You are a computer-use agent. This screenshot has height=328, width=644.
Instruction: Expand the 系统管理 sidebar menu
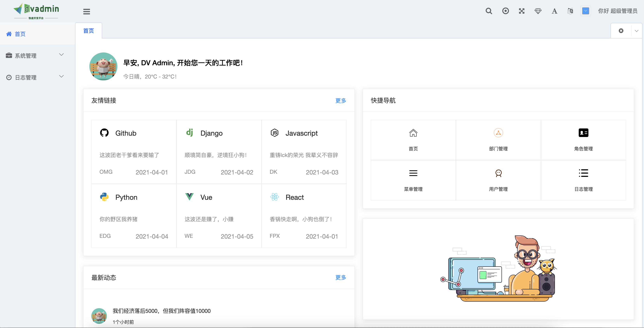pos(35,56)
